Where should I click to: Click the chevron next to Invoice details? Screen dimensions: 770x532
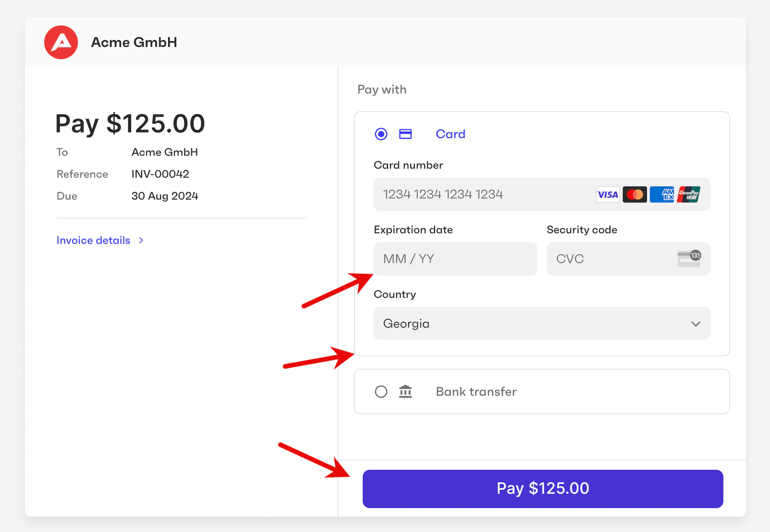[141, 240]
